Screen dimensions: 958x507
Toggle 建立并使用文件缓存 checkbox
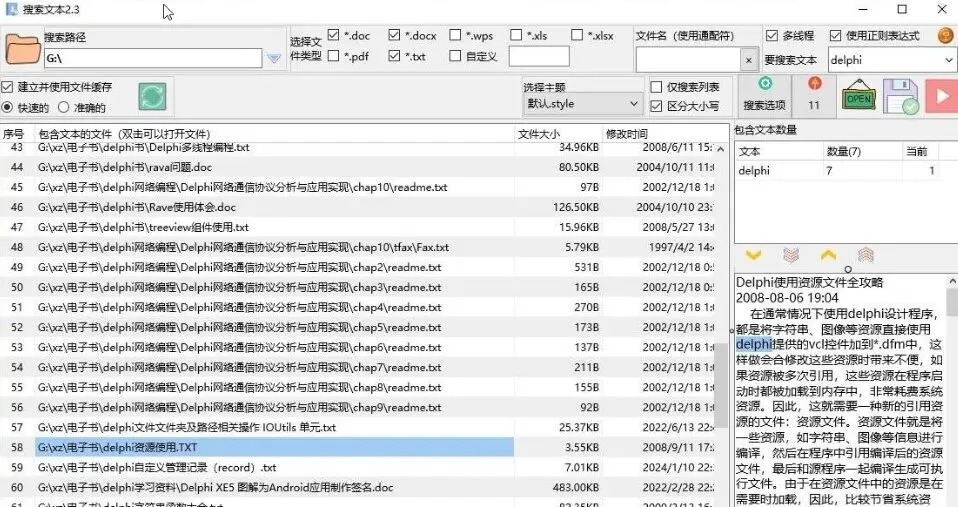point(7,87)
